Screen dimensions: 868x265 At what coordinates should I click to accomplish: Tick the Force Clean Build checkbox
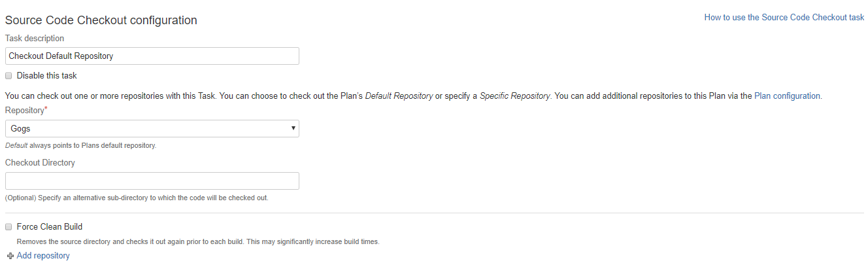tap(9, 227)
